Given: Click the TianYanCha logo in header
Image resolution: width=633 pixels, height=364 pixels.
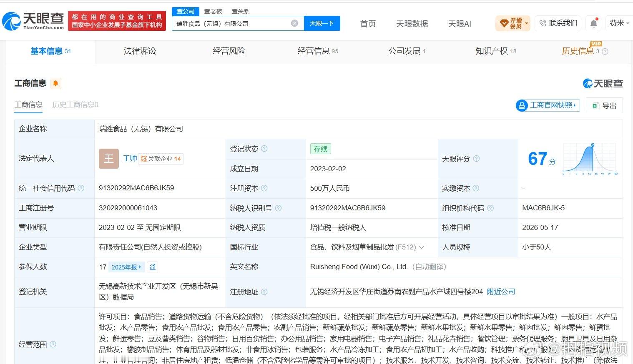Looking at the screenshot, I should (x=33, y=21).
